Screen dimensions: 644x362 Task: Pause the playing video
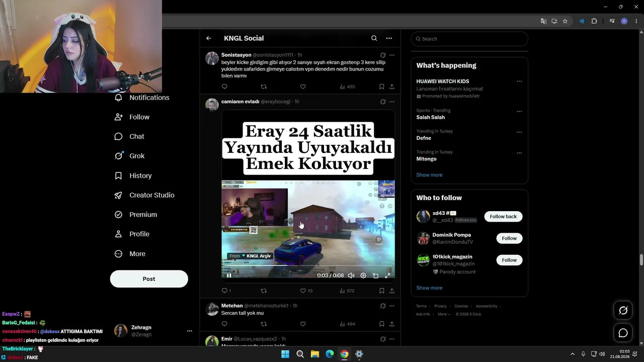click(229, 276)
